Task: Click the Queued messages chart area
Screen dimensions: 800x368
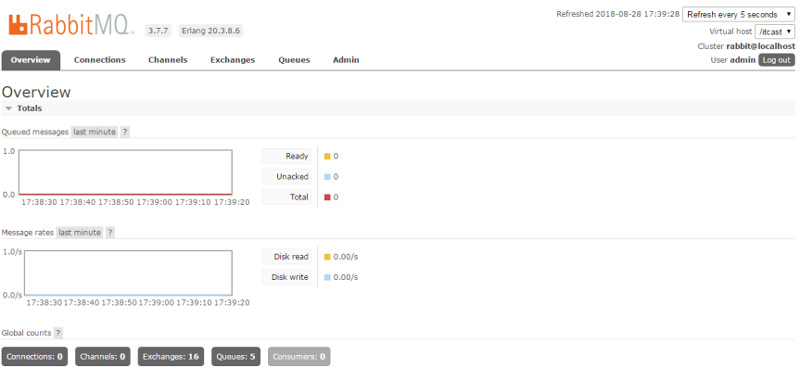Action: coord(126,173)
